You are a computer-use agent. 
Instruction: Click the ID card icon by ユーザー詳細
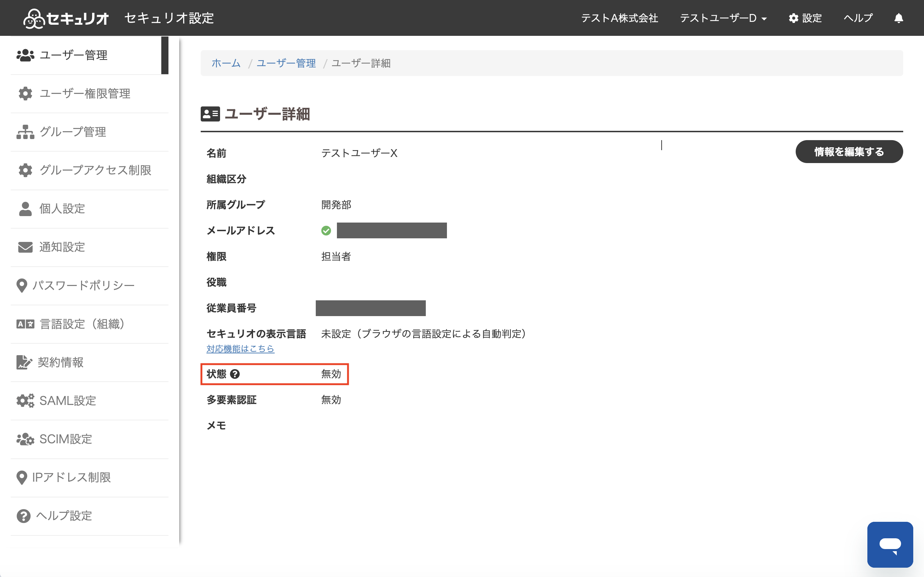pyautogui.click(x=210, y=114)
